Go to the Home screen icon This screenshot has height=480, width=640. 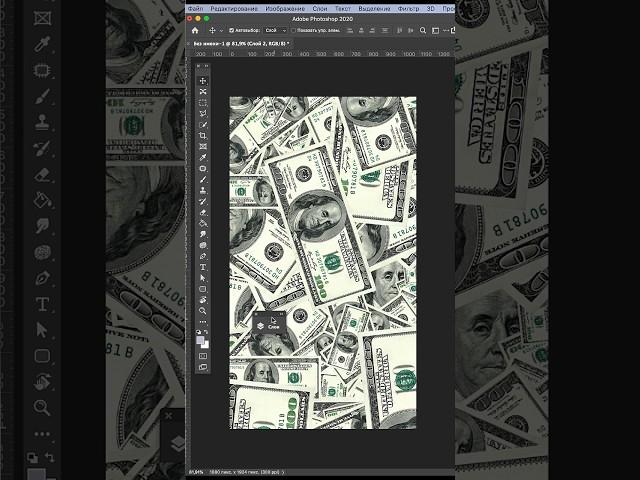195,31
